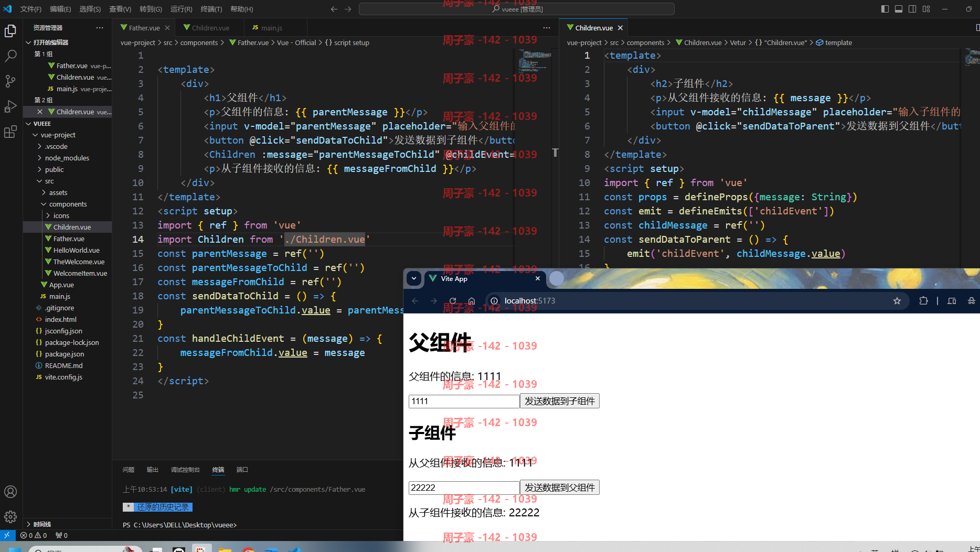
Task: Switch to the main.js editor tab
Action: click(x=271, y=28)
